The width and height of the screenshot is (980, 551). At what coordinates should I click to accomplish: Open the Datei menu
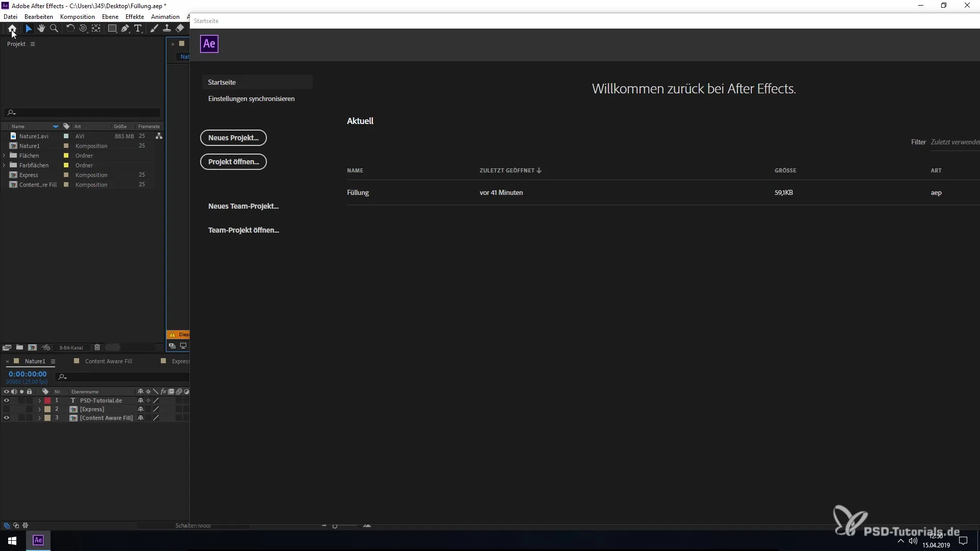[10, 17]
